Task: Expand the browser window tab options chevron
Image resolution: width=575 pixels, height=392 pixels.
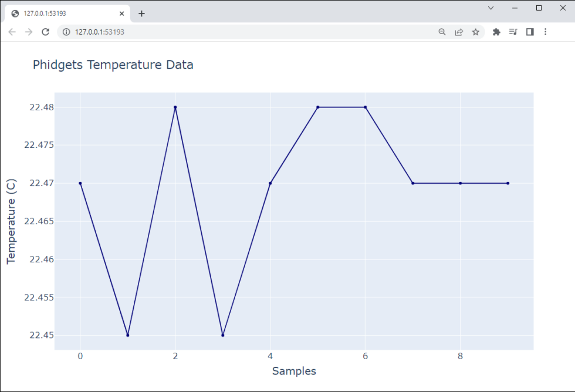Action: tap(491, 8)
